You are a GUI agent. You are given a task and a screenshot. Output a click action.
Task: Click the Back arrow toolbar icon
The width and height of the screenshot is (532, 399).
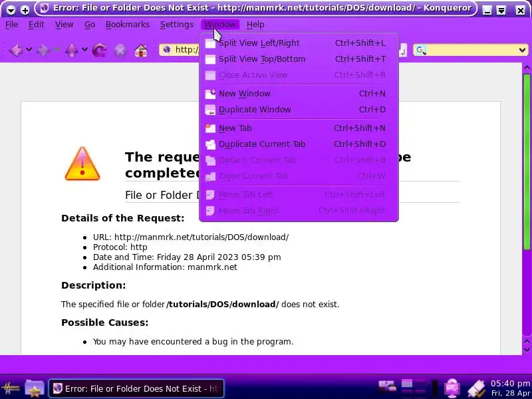coord(15,51)
